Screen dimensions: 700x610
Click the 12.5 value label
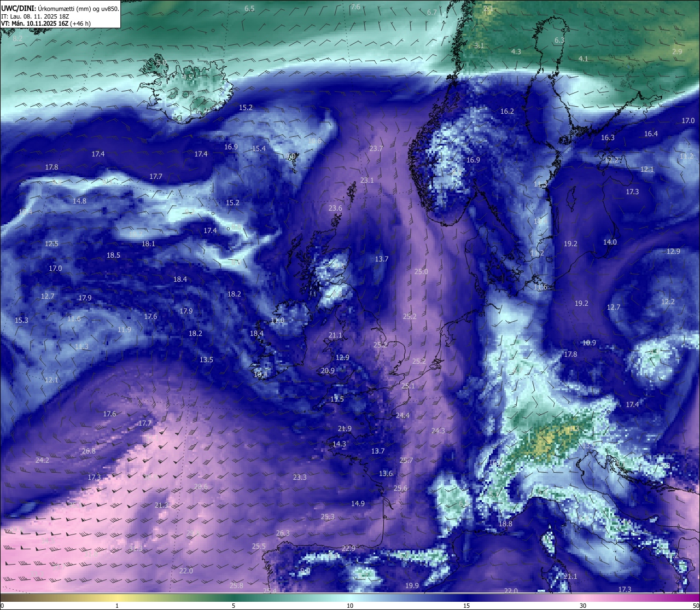click(51, 244)
